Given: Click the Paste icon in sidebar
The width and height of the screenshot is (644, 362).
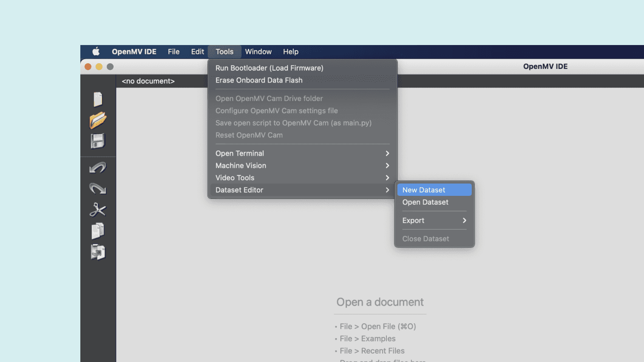Looking at the screenshot, I should (98, 252).
